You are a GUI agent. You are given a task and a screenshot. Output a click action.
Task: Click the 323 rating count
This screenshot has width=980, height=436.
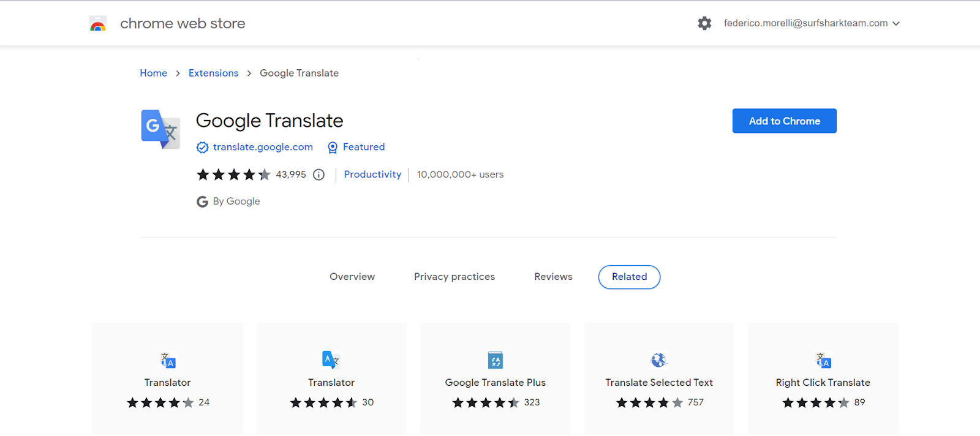[x=532, y=402]
